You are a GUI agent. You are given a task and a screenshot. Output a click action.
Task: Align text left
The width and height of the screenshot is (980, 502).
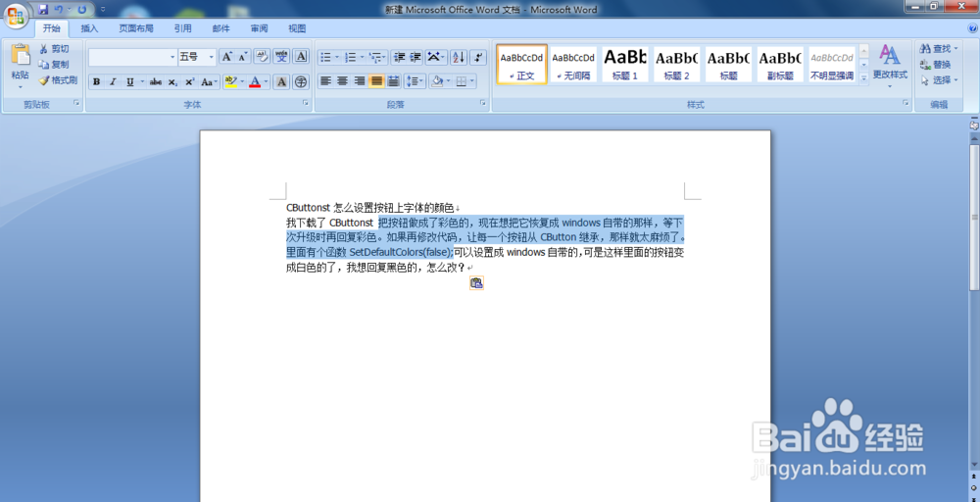pos(325,81)
